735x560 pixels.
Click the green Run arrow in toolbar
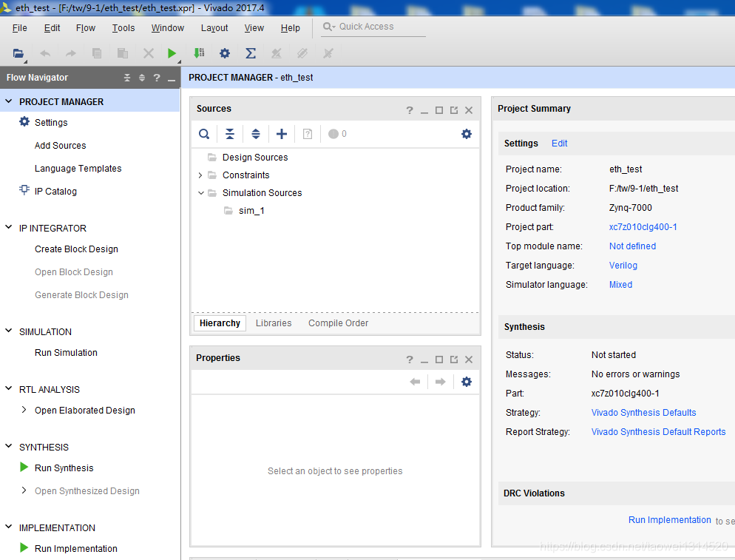tap(172, 53)
